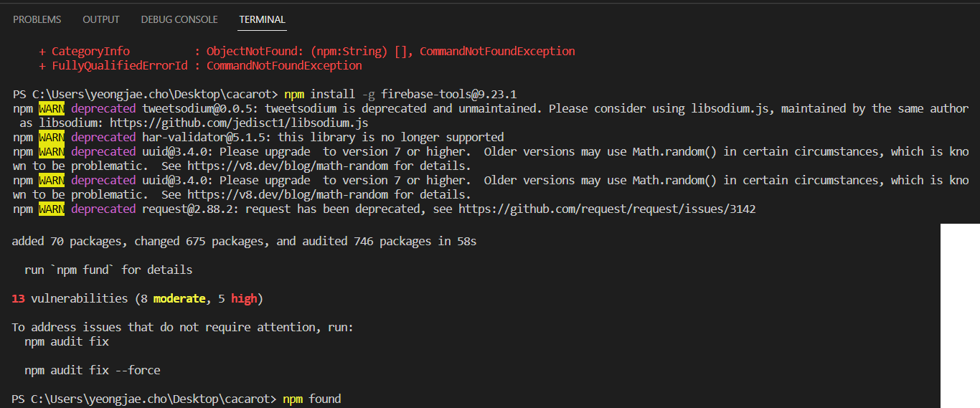Click the 'npm found' command at prompt

(x=312, y=399)
